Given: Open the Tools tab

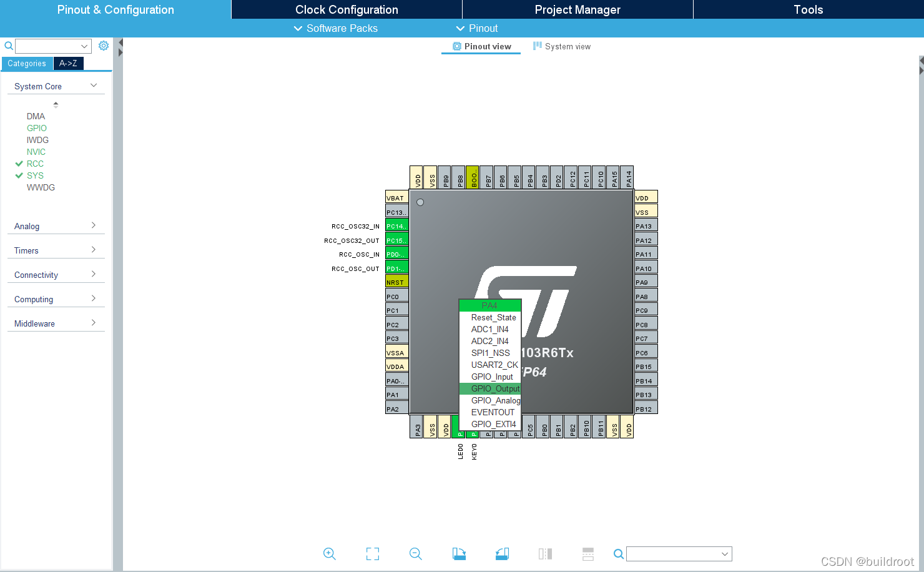Looking at the screenshot, I should tap(808, 9).
